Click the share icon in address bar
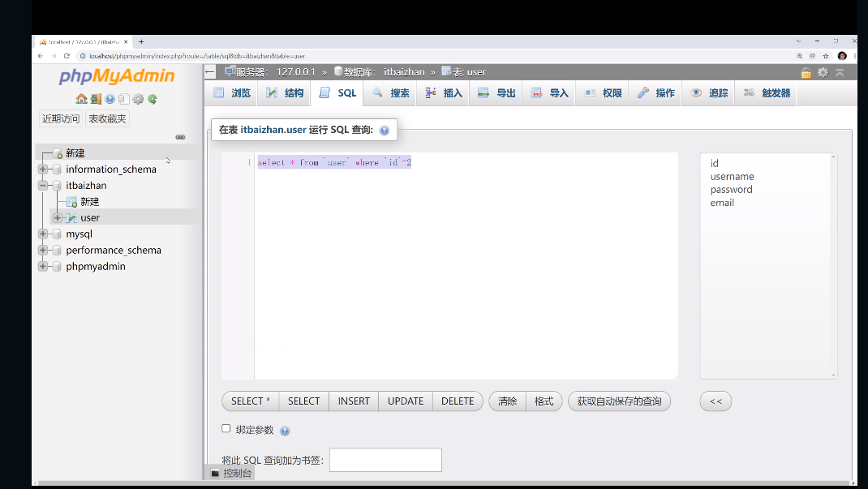This screenshot has width=868, height=489. 812,56
